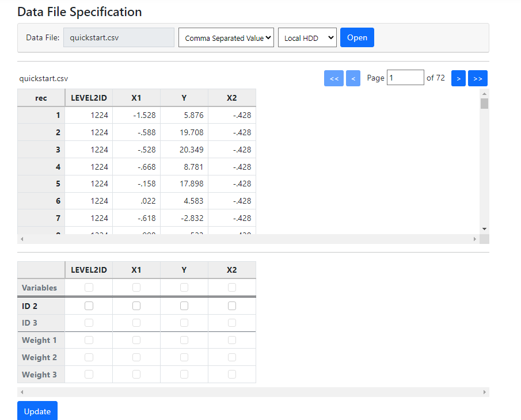Open the Comma Separated Value format dropdown

pos(226,38)
